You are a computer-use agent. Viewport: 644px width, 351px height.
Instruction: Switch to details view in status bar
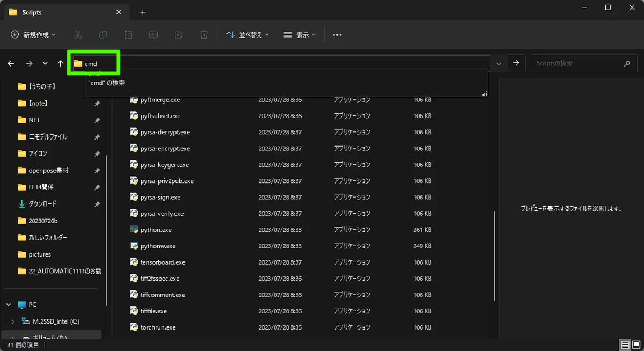pyautogui.click(x=625, y=345)
